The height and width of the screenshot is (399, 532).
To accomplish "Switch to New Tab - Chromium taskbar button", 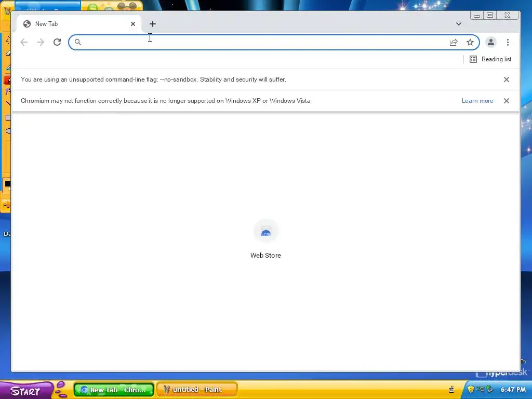I will click(114, 390).
